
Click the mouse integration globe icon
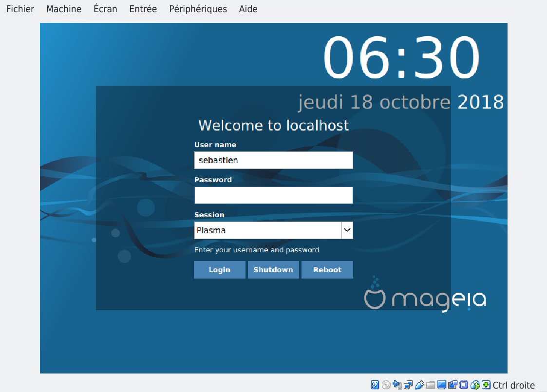click(x=475, y=385)
